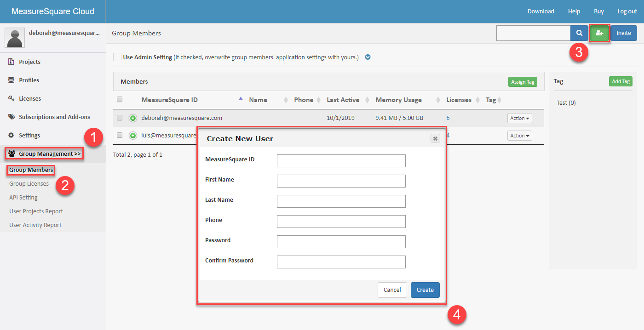This screenshot has height=330, width=644.
Task: Open Action dropdown for deborah row
Action: [520, 118]
